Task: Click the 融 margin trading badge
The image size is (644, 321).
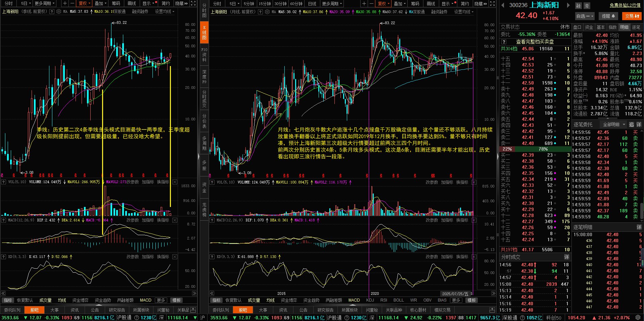Action: [578, 6]
